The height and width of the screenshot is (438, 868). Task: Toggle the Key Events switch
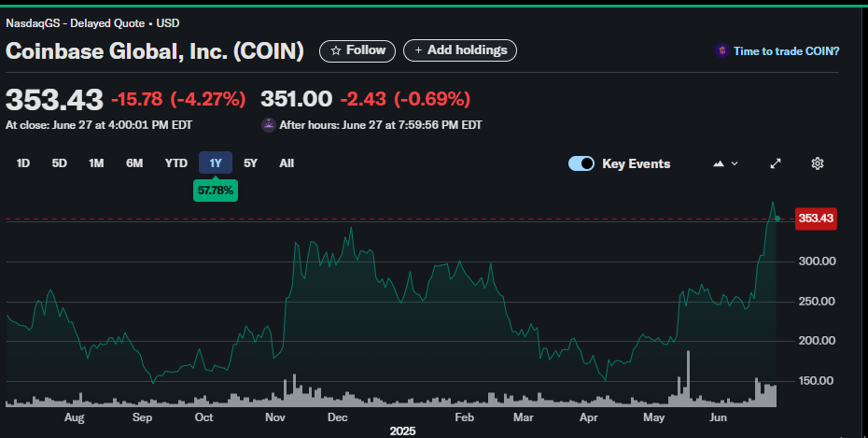click(581, 163)
